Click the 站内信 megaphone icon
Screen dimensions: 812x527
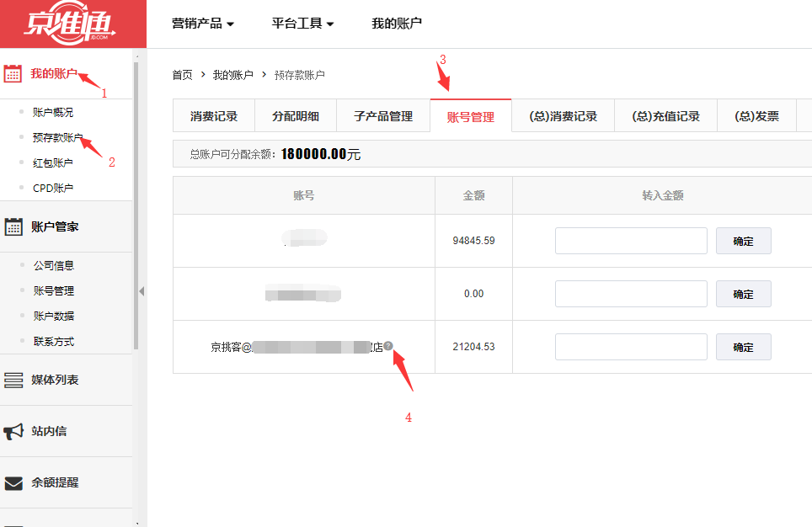[x=13, y=431]
